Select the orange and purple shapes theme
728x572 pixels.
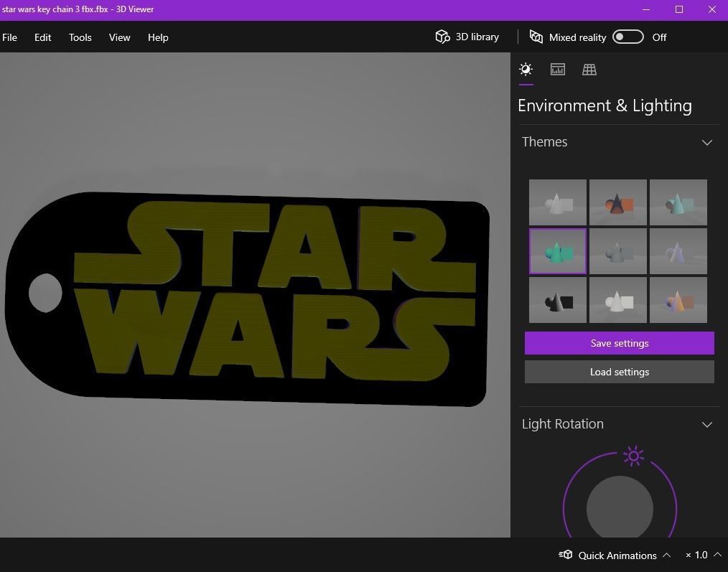click(678, 300)
